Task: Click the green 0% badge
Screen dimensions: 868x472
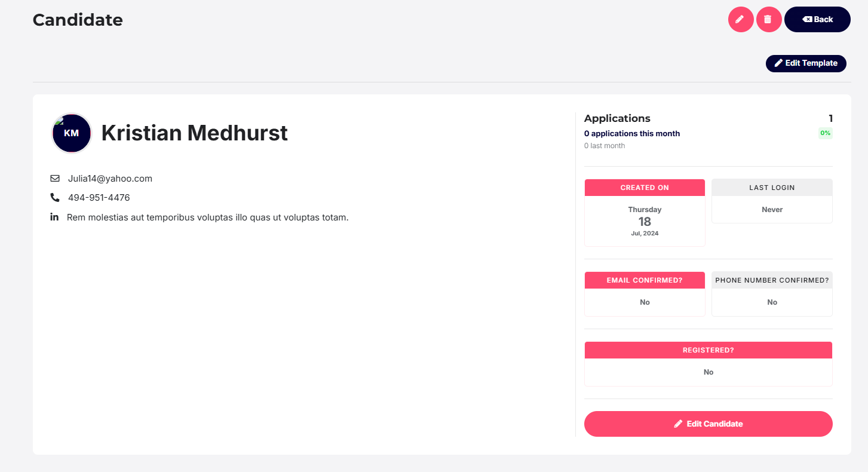Action: [x=825, y=133]
